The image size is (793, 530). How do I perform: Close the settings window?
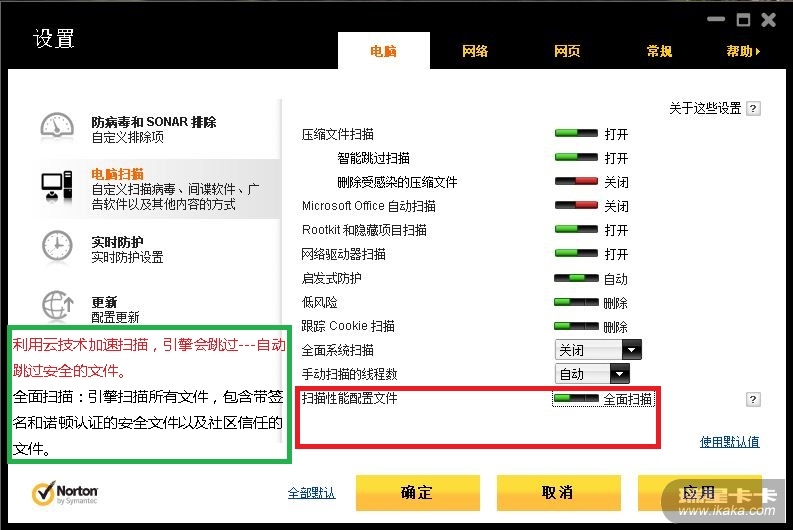[768, 20]
